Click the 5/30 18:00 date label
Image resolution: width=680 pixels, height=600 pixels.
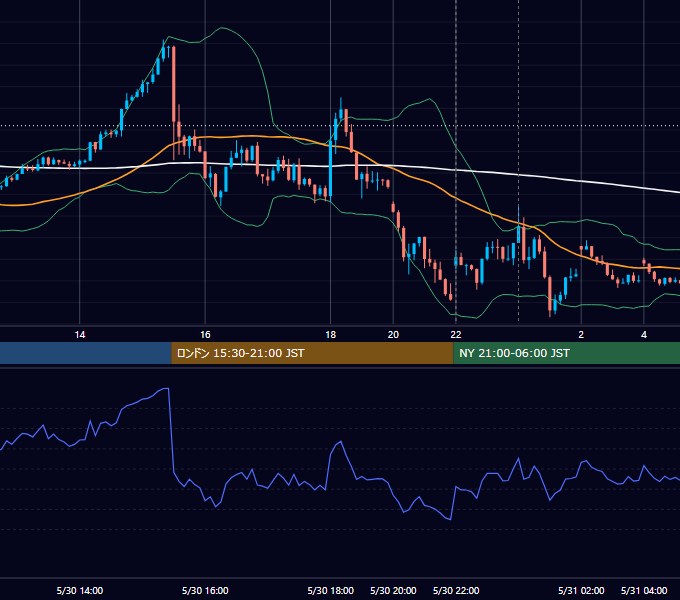pos(330,591)
